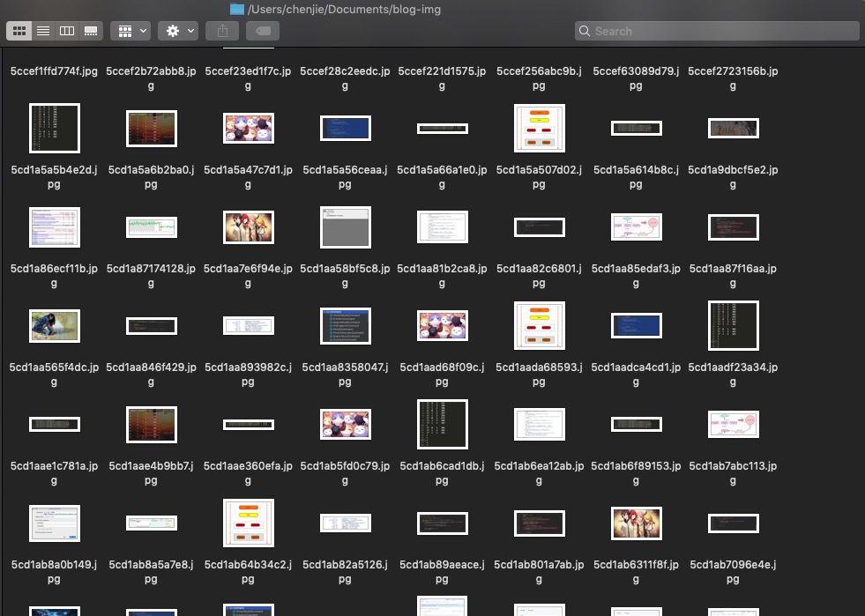This screenshot has width=865, height=616.
Task: Select thumbnail for 5cd1aa81b2ca8.jpg
Action: (443, 226)
